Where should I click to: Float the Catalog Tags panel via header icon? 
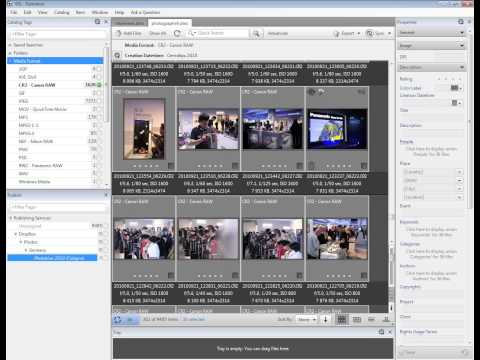[x=97, y=22]
